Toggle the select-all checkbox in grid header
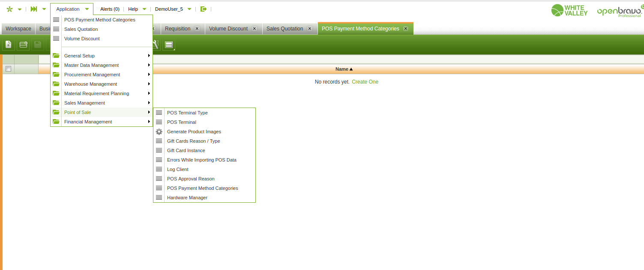This screenshot has width=644, height=270. coord(8,69)
